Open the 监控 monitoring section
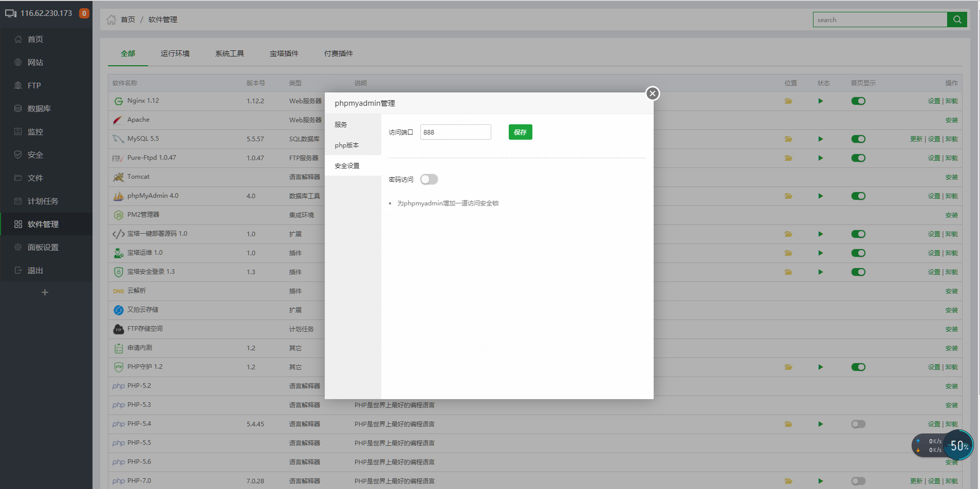This screenshot has width=980, height=489. pyautogui.click(x=34, y=131)
